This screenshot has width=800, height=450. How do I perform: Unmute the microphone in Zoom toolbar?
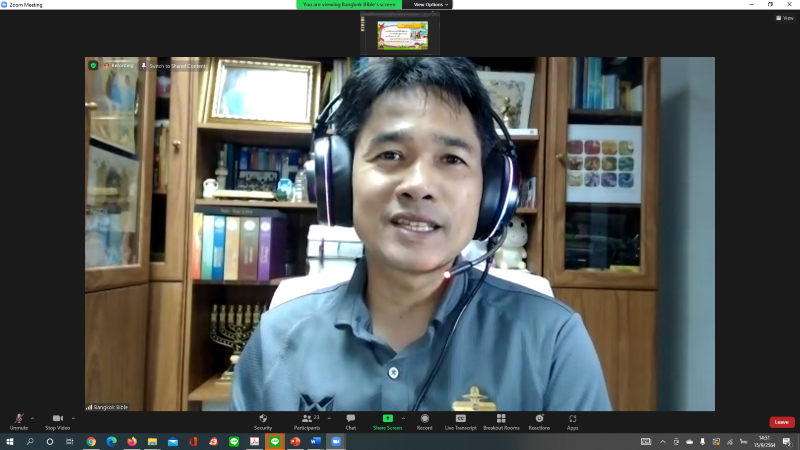pyautogui.click(x=19, y=422)
